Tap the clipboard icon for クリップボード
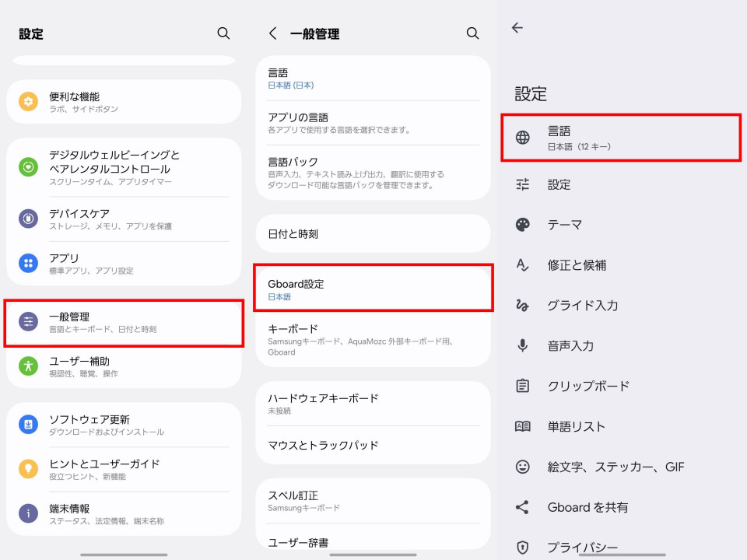This screenshot has width=747, height=560. click(523, 386)
